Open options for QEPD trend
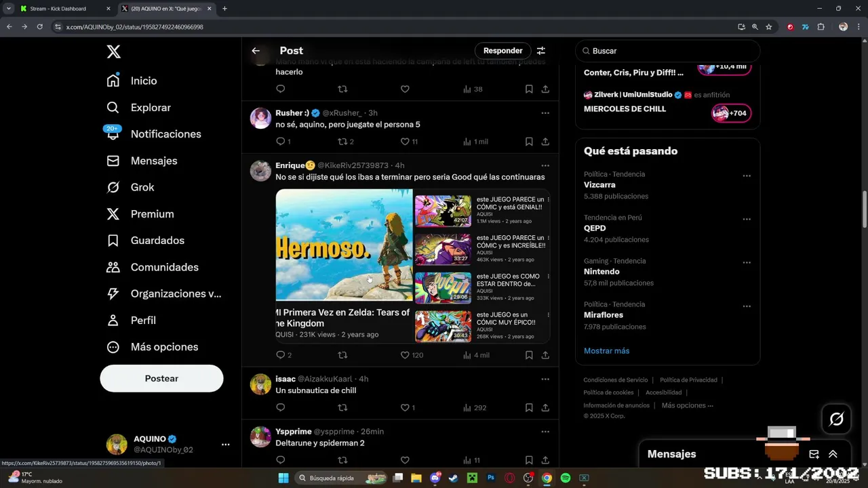This screenshot has height=488, width=868. click(747, 219)
